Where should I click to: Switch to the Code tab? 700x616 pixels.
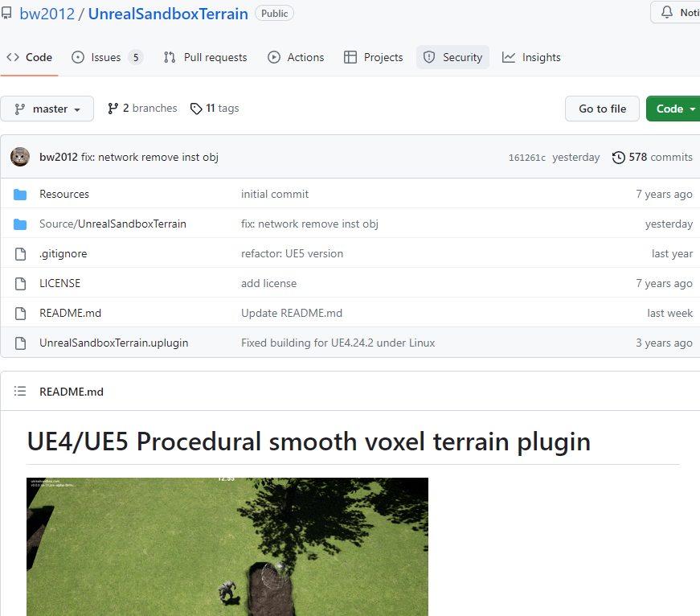(30, 57)
